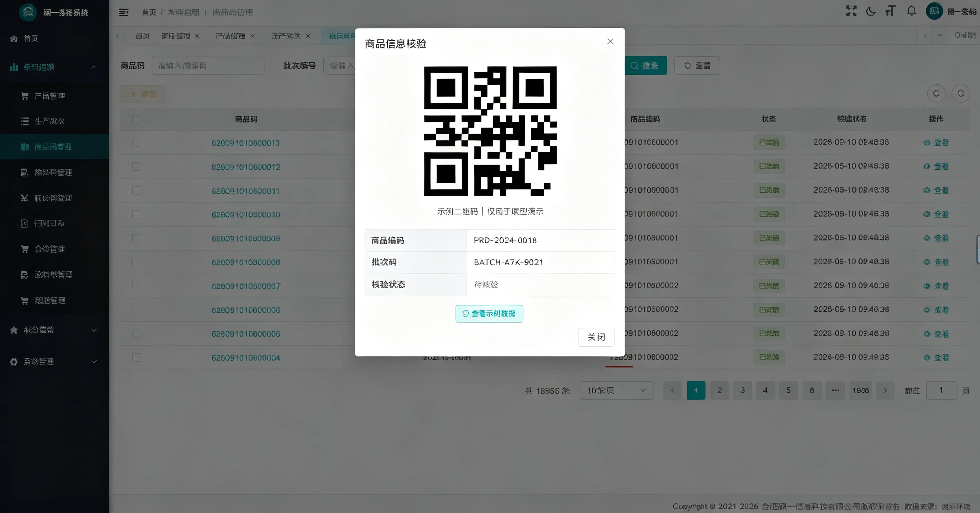Close the 产品管理 tab with its X
Image resolution: width=980 pixels, height=513 pixels.
[252, 36]
